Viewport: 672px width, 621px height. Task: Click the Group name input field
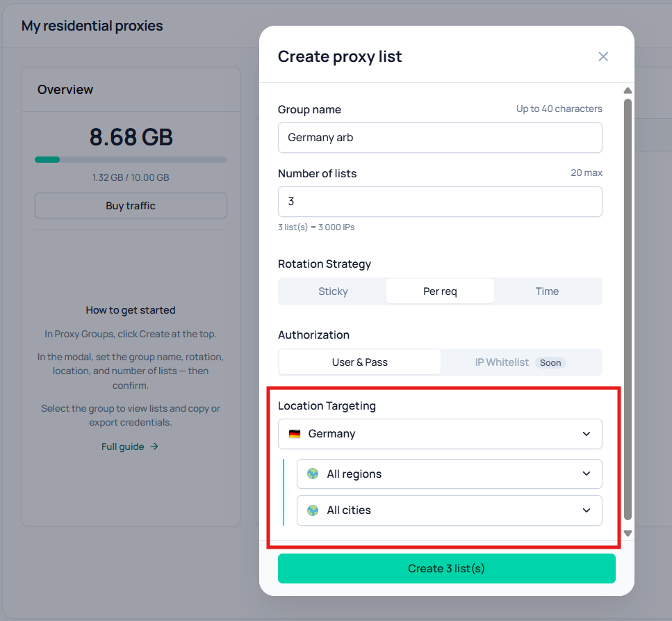440,138
